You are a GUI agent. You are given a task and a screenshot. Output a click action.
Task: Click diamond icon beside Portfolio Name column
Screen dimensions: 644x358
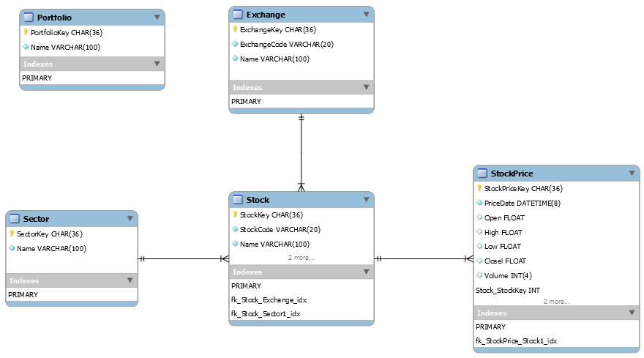(26, 47)
